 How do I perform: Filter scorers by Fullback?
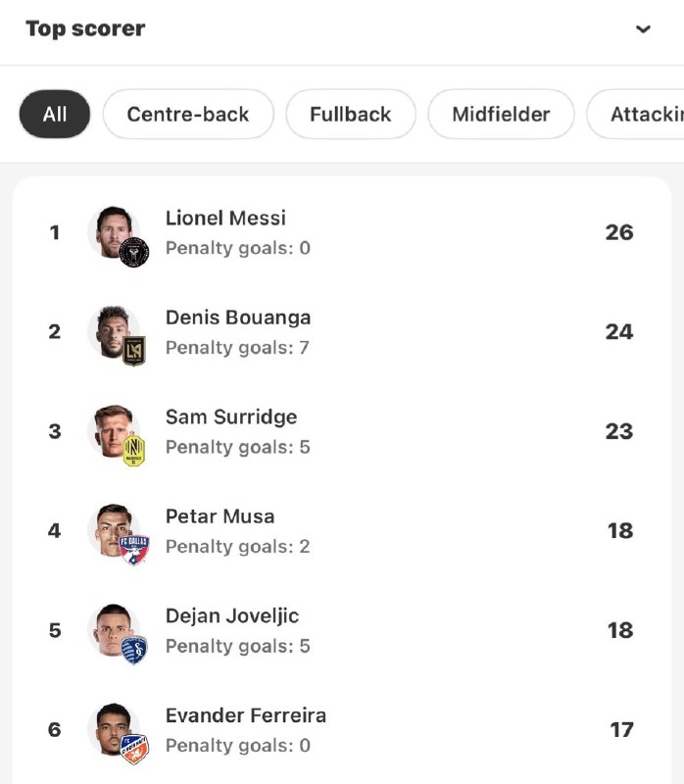point(351,115)
